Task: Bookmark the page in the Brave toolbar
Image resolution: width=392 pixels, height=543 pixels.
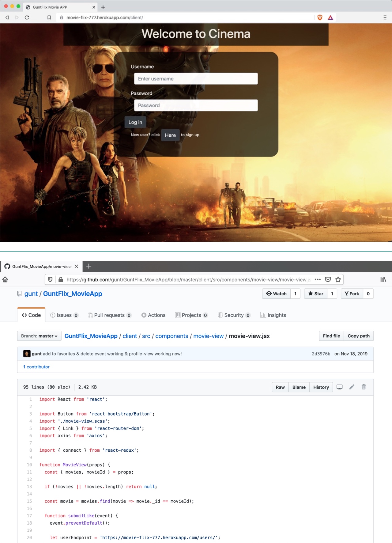Action: (49, 17)
